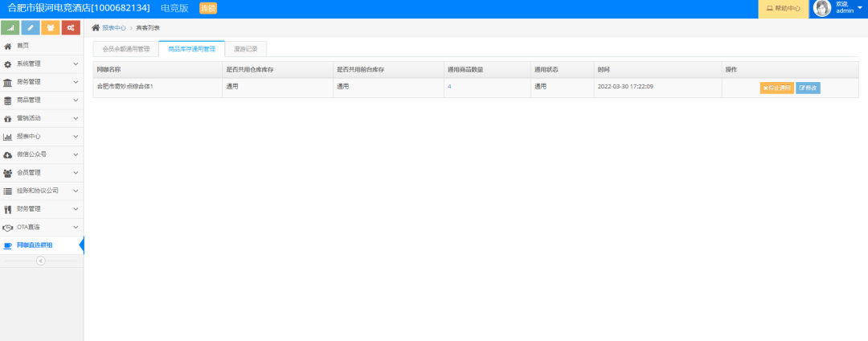Click the timestamp 2022-03-30 17:22:09

click(x=625, y=87)
